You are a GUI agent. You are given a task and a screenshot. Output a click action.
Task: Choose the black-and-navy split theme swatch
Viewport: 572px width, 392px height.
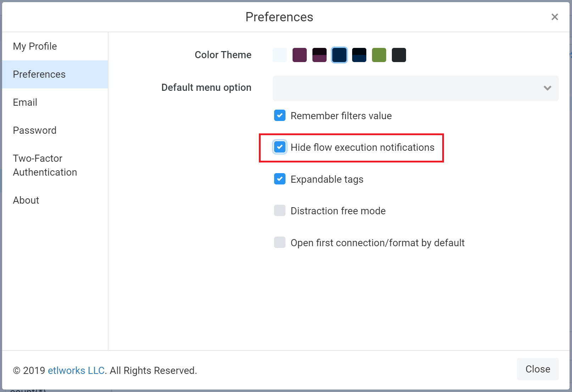coord(359,55)
